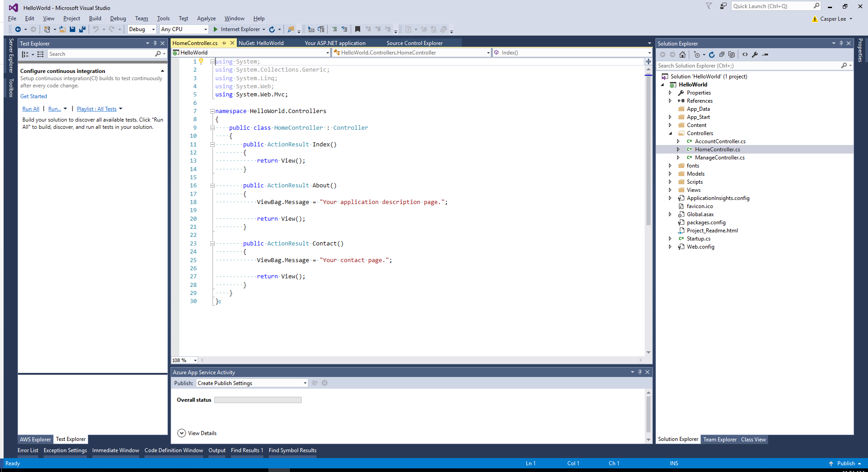868x472 pixels.
Task: Click the Quick Launch search box
Action: click(x=772, y=6)
